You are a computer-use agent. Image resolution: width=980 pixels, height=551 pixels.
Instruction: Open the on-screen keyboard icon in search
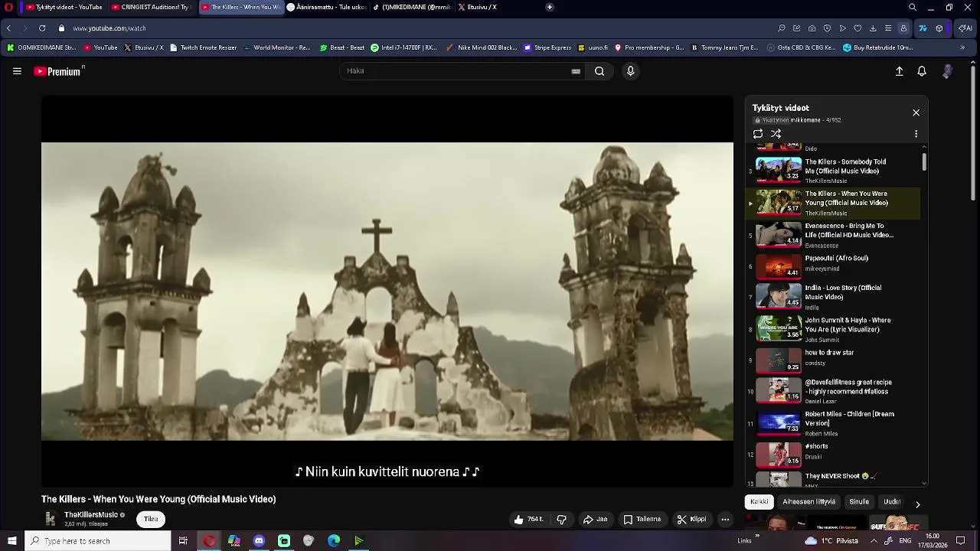(576, 71)
